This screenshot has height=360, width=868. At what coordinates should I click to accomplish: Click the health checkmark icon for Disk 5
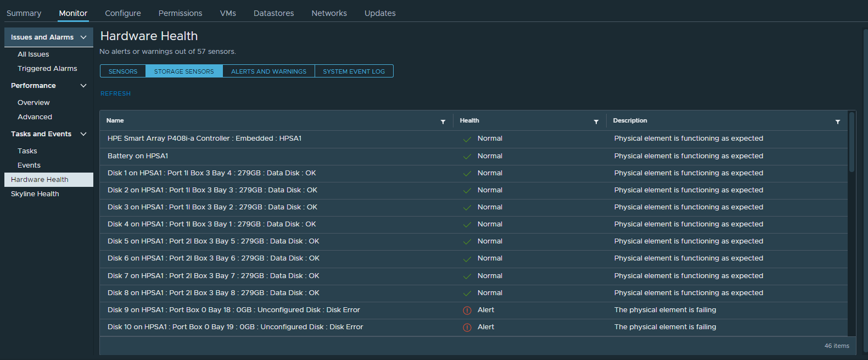coord(467,242)
